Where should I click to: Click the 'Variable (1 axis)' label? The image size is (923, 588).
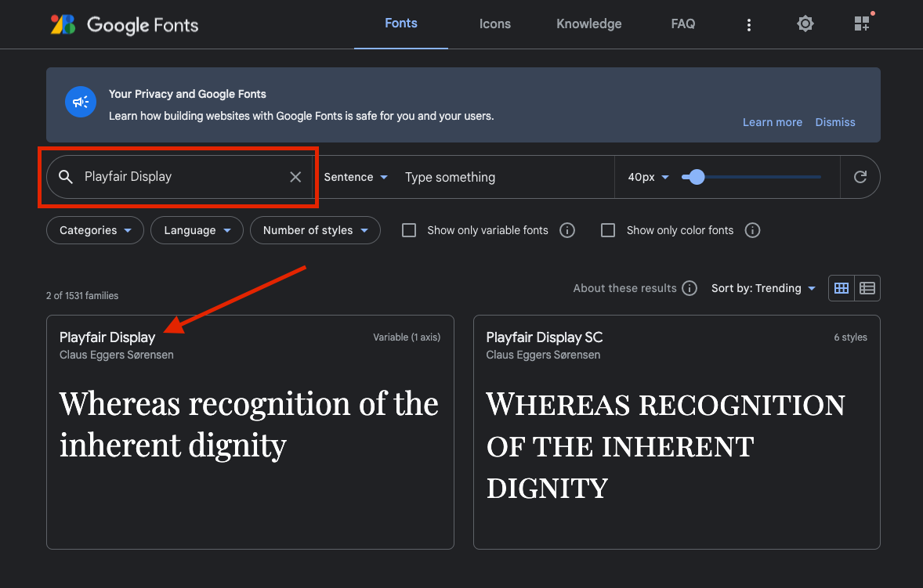coord(407,337)
